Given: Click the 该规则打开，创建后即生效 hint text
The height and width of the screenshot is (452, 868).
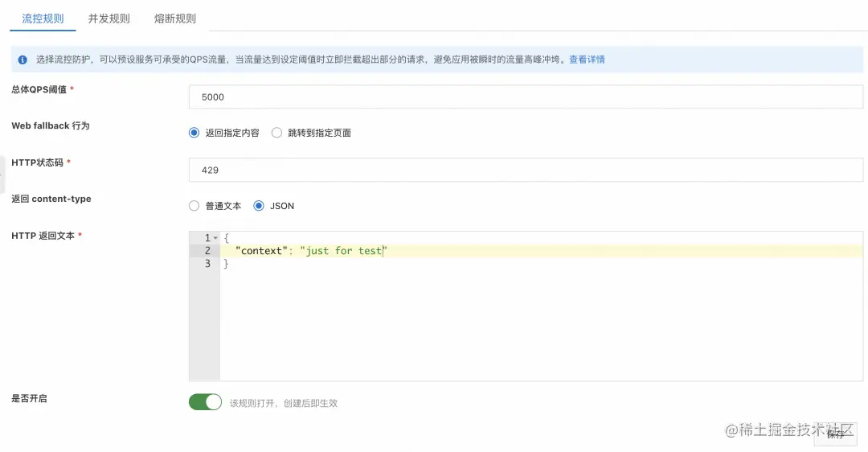Looking at the screenshot, I should [x=284, y=403].
